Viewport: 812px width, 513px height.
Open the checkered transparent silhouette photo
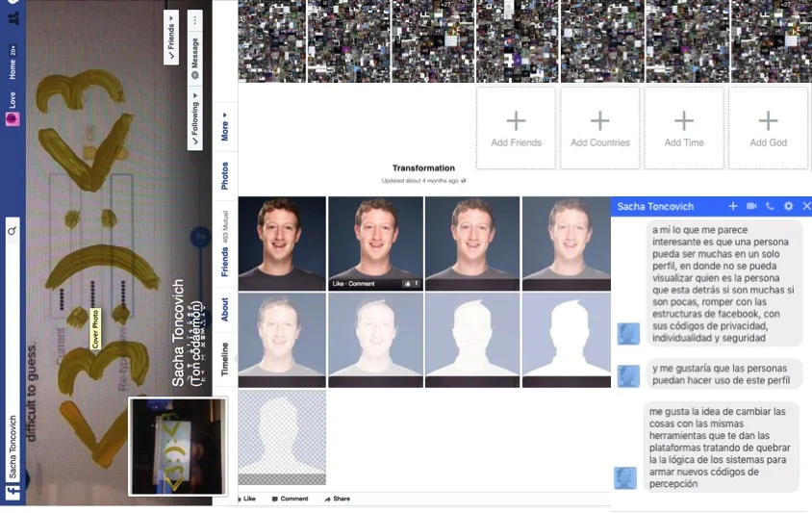point(282,437)
